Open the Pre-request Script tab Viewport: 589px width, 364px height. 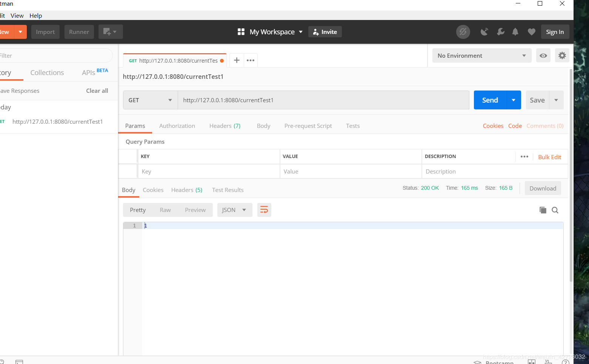point(308,126)
